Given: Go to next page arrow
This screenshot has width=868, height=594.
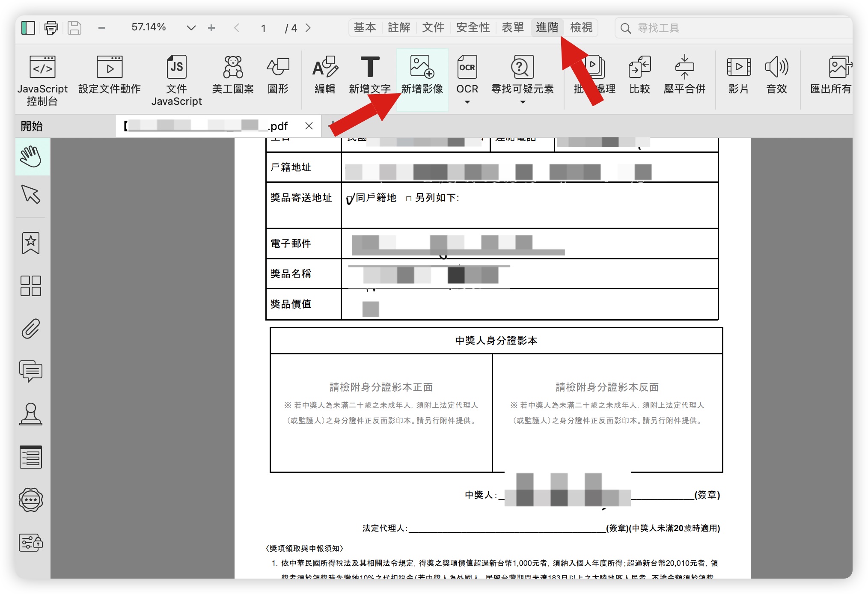Looking at the screenshot, I should click(308, 28).
